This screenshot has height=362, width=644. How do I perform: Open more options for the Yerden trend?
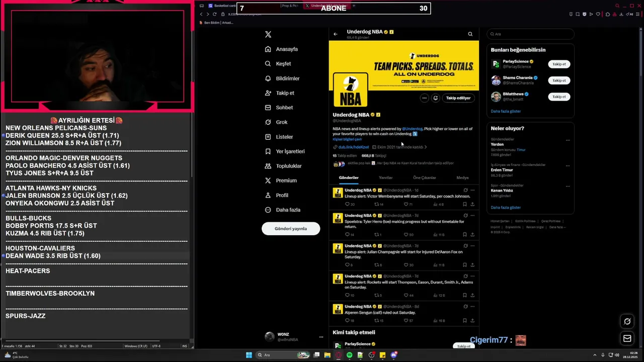pos(568,140)
